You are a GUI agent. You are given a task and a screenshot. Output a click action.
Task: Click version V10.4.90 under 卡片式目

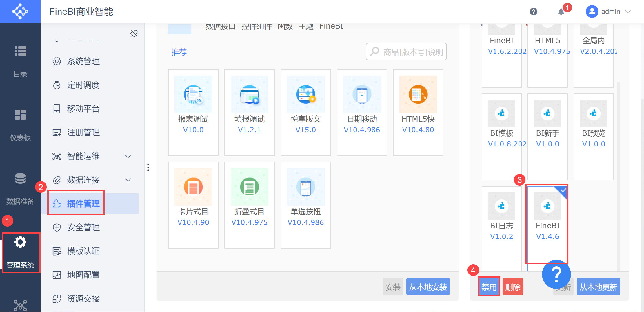point(193,222)
